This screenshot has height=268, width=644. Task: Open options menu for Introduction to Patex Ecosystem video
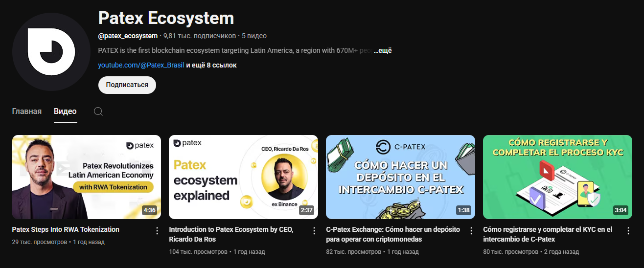314,230
